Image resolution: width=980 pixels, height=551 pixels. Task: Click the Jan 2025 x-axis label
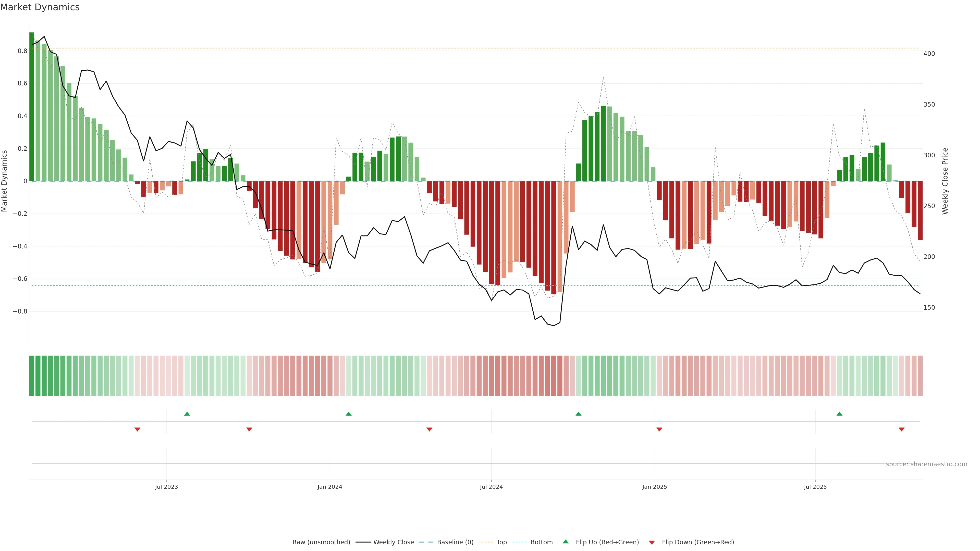click(x=654, y=487)
